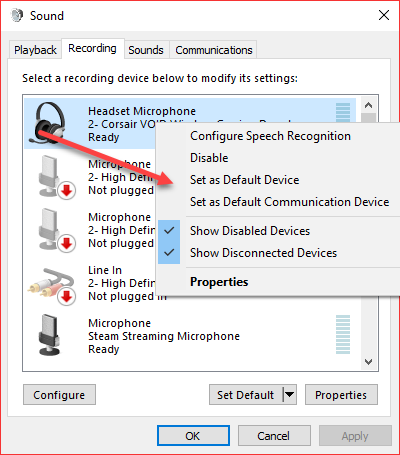Open Configure Speech Recognition
The image size is (400, 455).
270,136
